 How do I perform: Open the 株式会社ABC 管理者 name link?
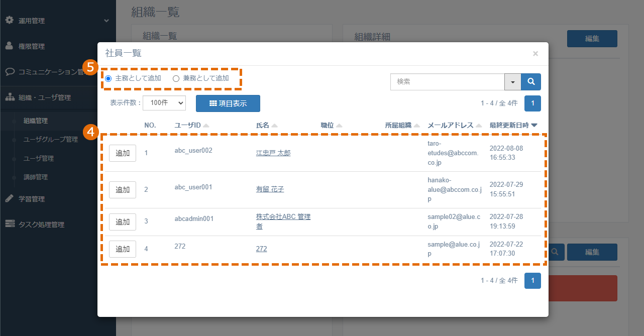click(283, 221)
